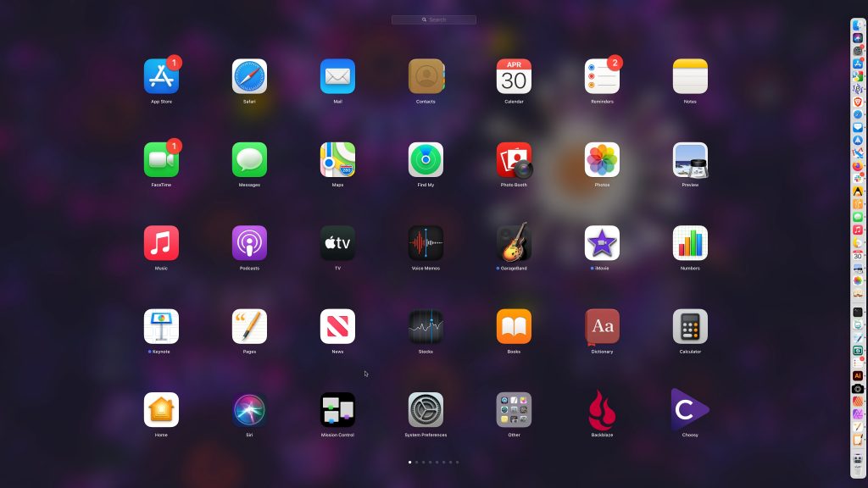Open the App Store from Launchpad
This screenshot has height=488, width=868.
(161, 76)
